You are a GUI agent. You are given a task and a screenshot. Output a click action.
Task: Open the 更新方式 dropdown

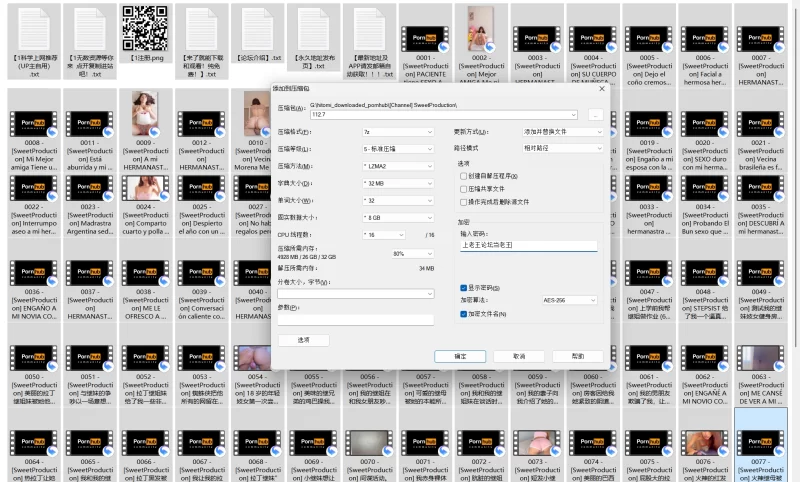(563, 132)
